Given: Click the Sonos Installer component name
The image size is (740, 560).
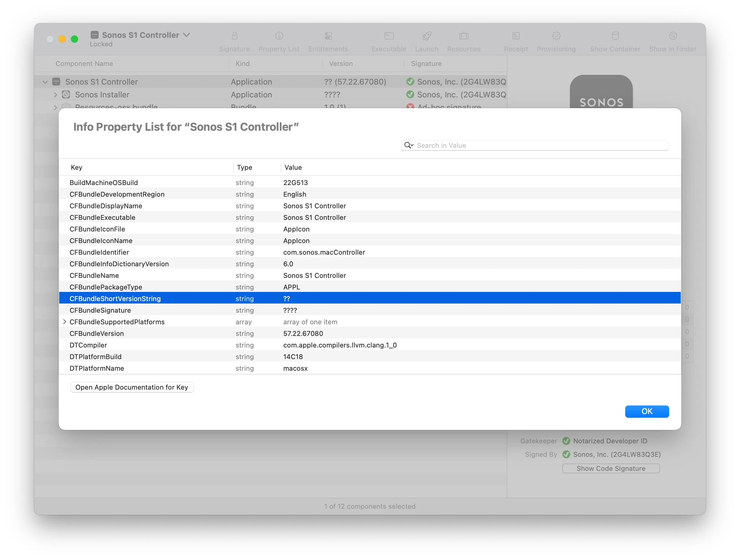Looking at the screenshot, I should [x=102, y=95].
